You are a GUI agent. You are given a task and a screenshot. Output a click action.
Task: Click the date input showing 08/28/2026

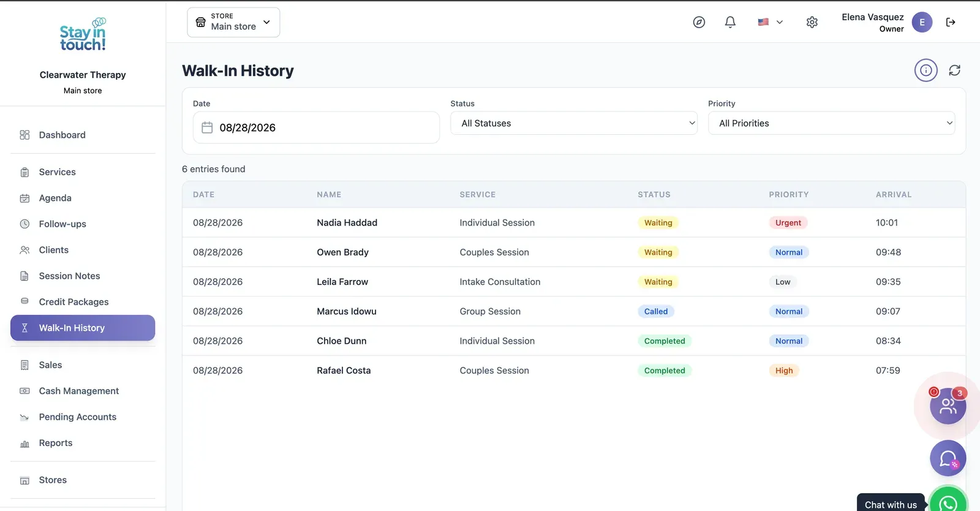click(316, 127)
